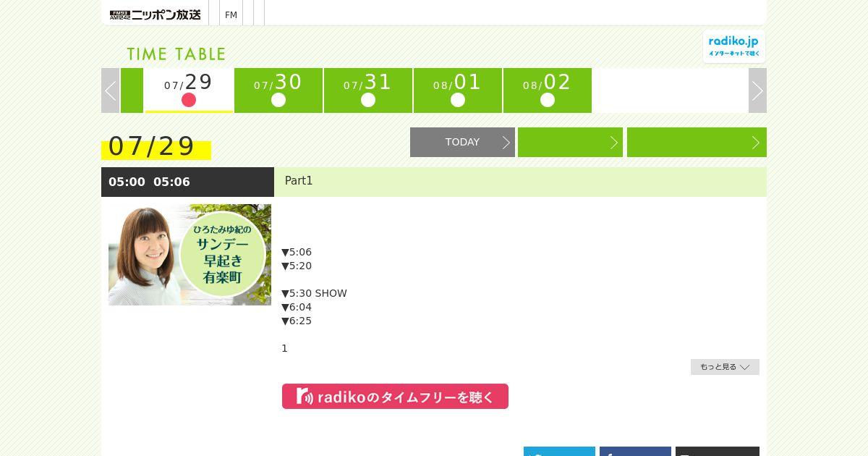This screenshot has width=868, height=456.
Task: Listen via radiko time-free button
Action: 395,397
